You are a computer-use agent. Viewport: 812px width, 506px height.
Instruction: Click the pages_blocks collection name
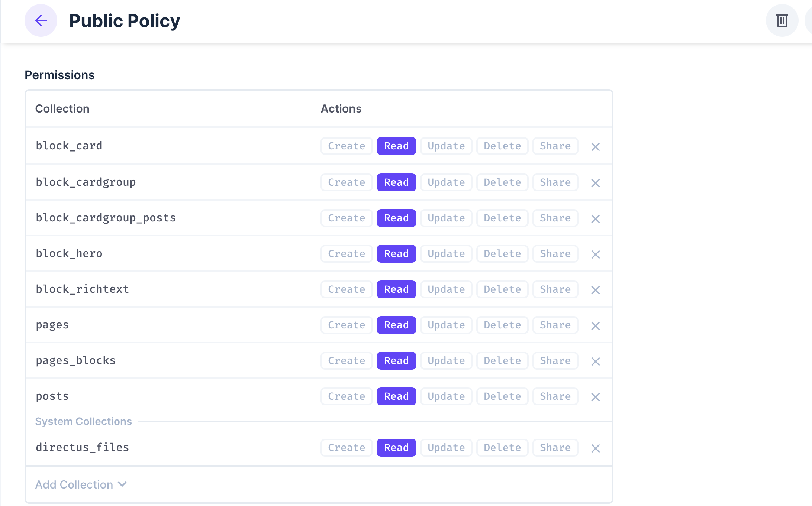[x=76, y=360]
